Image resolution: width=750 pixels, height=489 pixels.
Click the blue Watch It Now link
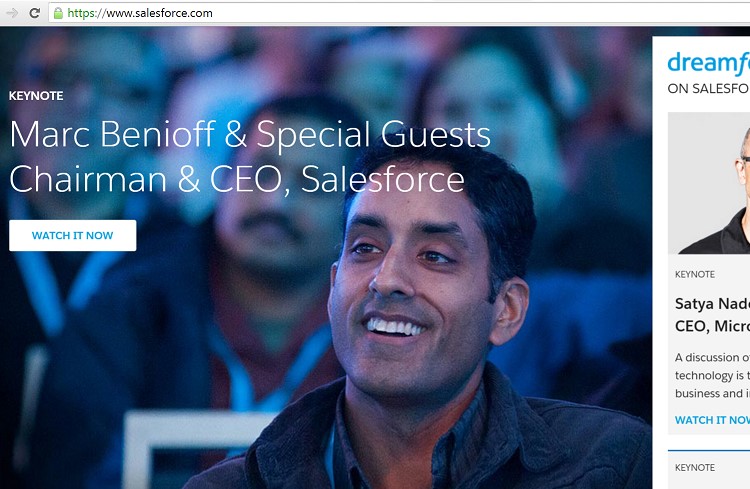712,420
